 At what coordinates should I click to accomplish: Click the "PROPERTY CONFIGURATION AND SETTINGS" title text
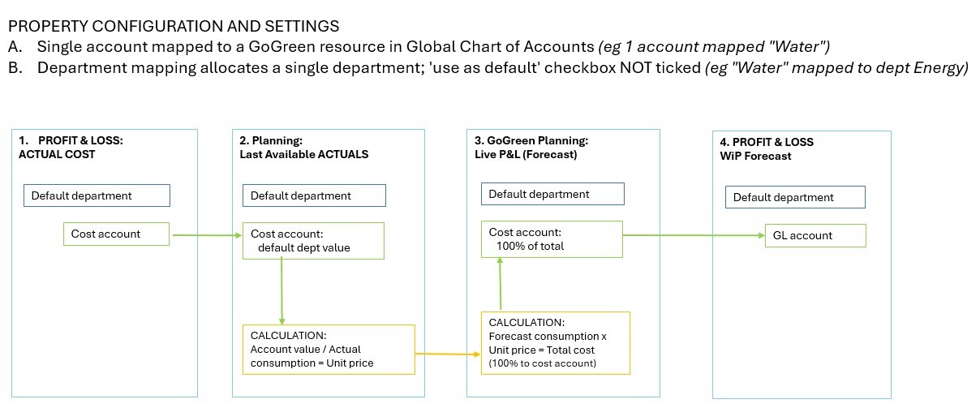[174, 27]
